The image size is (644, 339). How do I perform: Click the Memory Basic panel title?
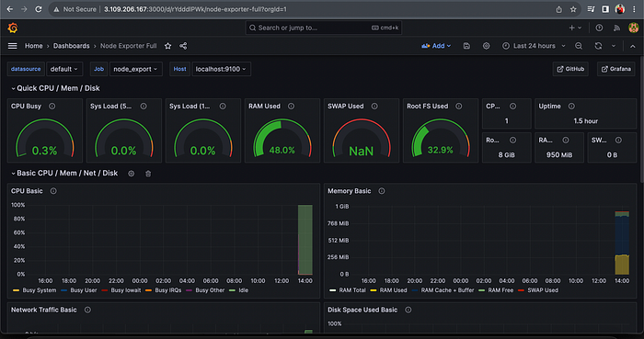(x=349, y=191)
